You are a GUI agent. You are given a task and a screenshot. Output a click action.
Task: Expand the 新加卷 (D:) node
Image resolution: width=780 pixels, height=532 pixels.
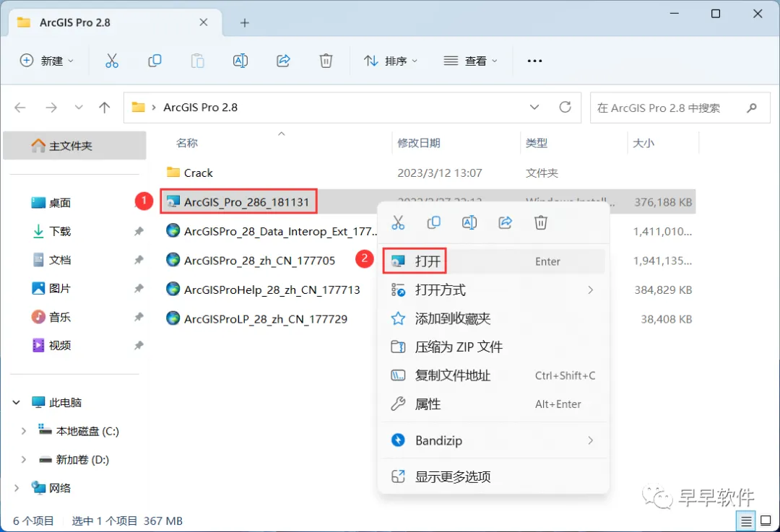23,460
